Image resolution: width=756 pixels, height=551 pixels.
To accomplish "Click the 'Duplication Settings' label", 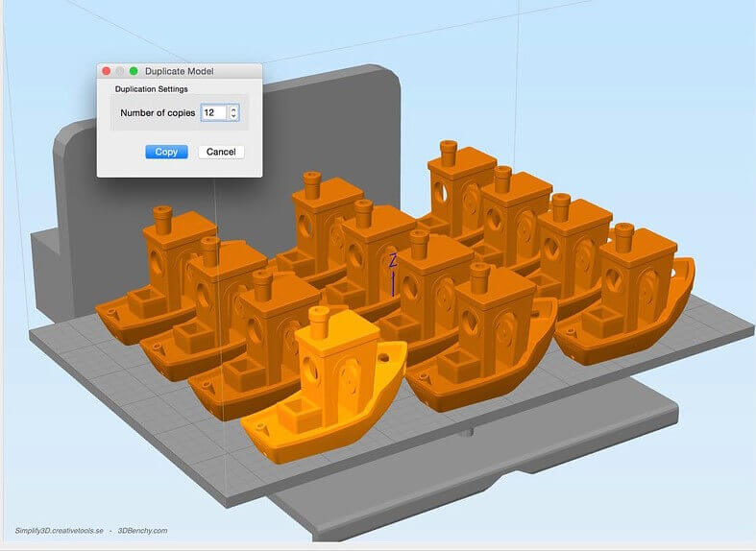I will tap(152, 89).
